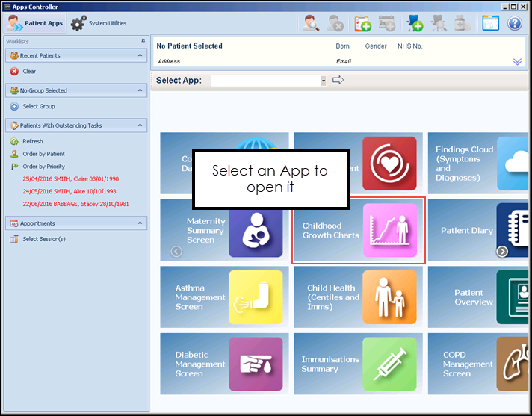Image resolution: width=532 pixels, height=416 pixels.
Task: Open task for SMITH, Claire 03/01/1990
Action: coord(70,179)
